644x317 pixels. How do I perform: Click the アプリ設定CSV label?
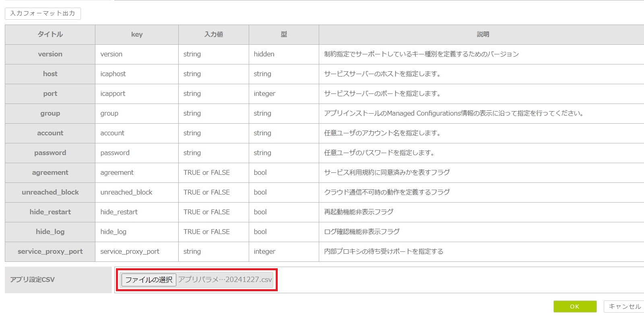(x=32, y=280)
